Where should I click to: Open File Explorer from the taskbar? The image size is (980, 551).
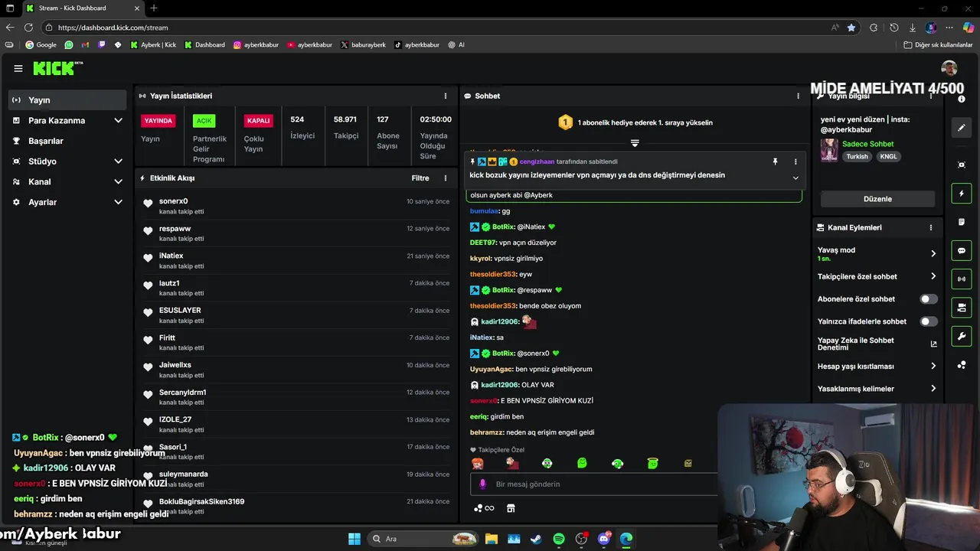click(x=491, y=539)
